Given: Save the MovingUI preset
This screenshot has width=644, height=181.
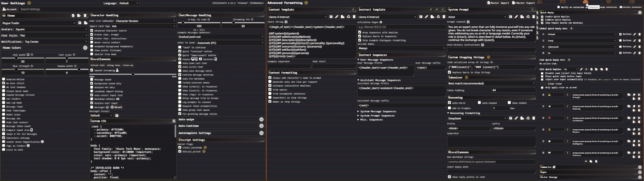Looking at the screenshot, I should 117,115.
